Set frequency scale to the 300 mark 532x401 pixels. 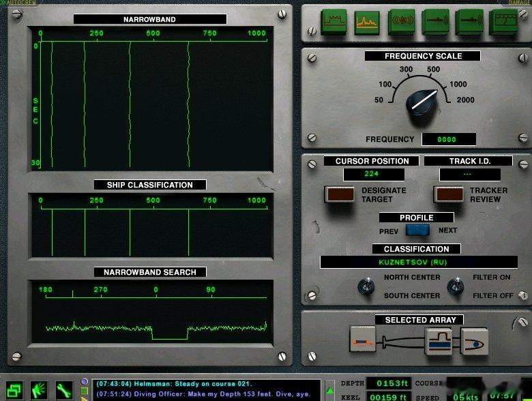[x=406, y=69]
